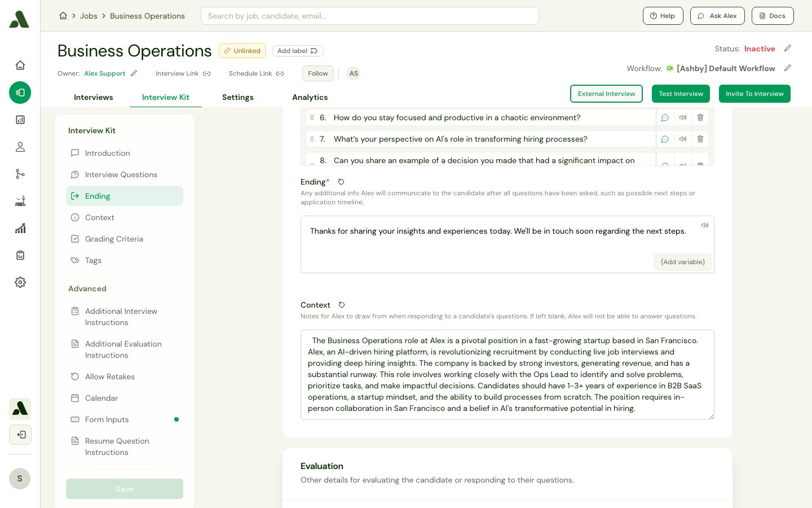
Task: Click the Test Interview button
Action: 681,94
